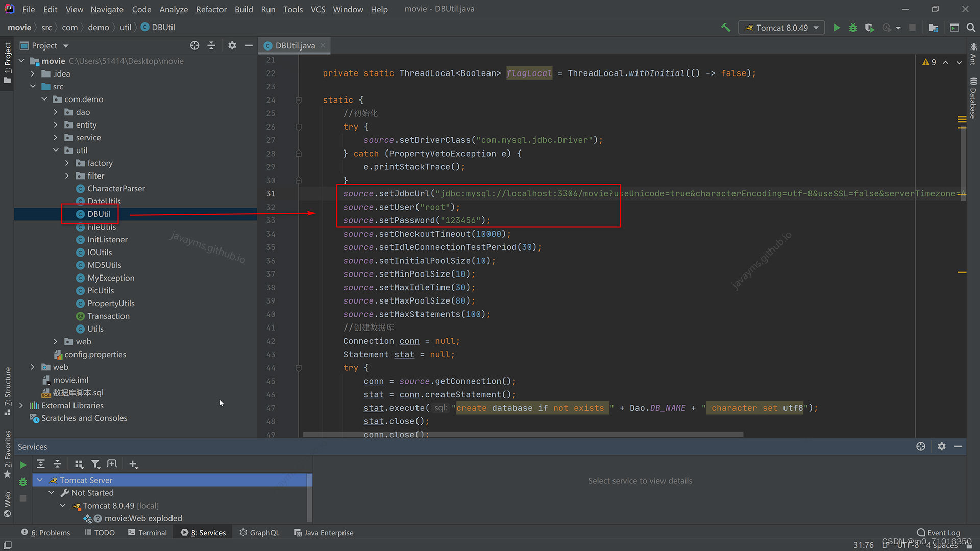Open the Refactor menu in menu bar

click(211, 9)
